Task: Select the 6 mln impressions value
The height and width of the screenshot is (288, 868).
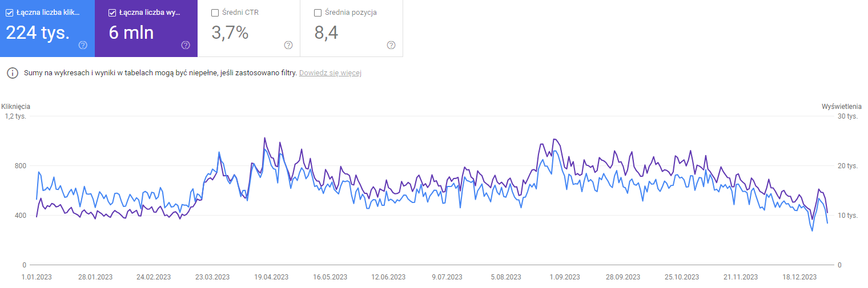Action: coord(131,33)
